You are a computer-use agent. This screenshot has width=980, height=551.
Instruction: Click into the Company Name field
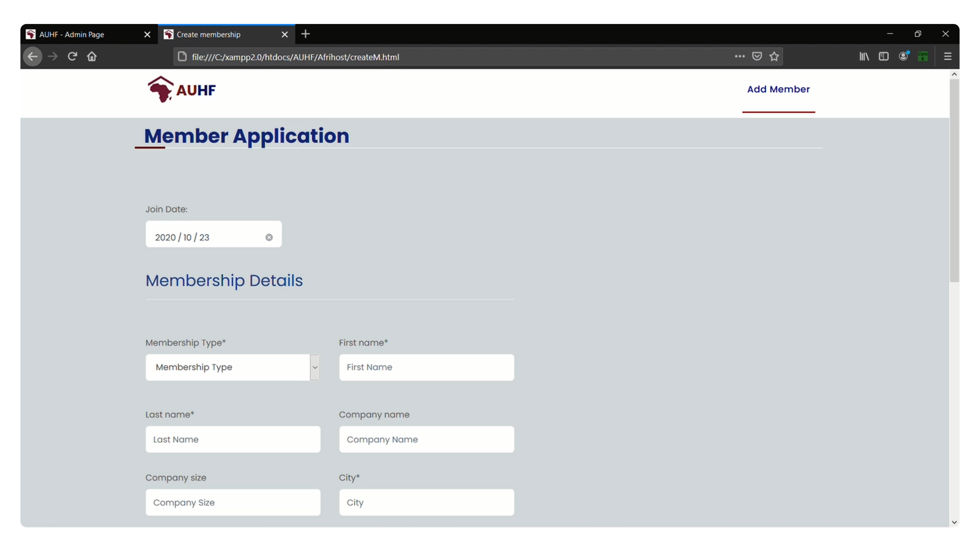click(426, 439)
